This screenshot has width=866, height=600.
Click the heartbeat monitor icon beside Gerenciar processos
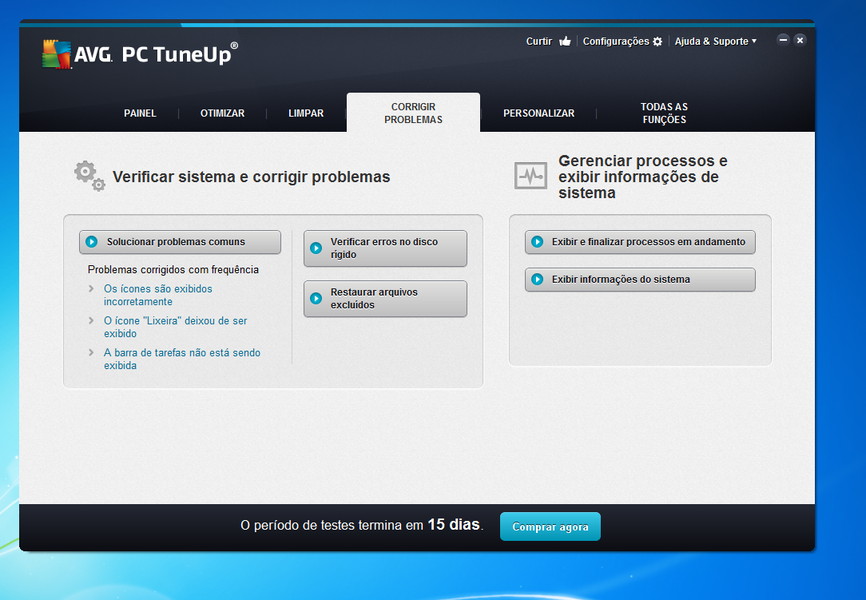pyautogui.click(x=531, y=176)
